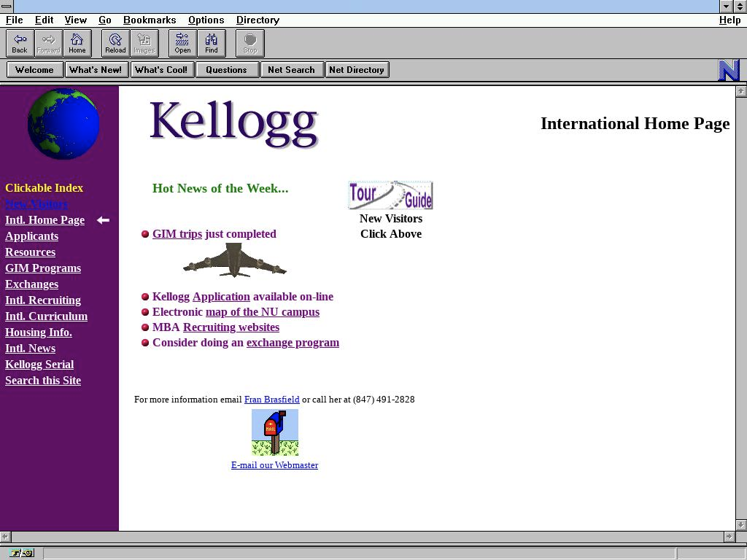Click the Home toolbar icon
This screenshot has width=747, height=560.
(x=77, y=43)
